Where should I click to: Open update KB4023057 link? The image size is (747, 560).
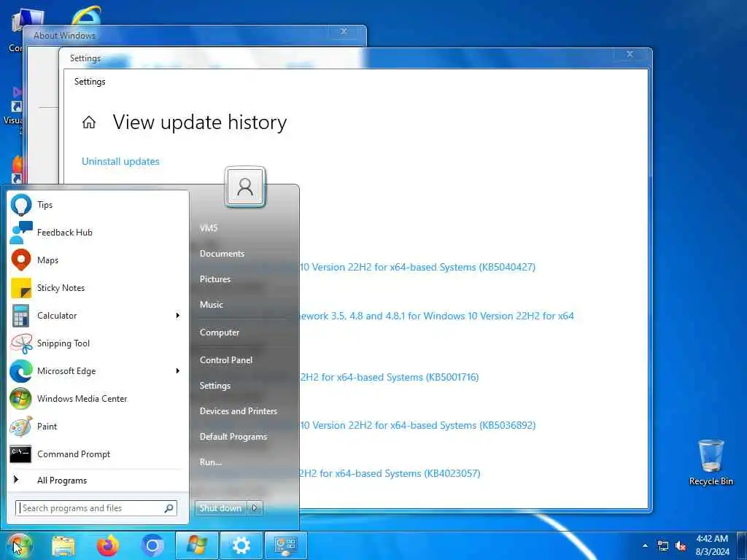pyautogui.click(x=390, y=474)
